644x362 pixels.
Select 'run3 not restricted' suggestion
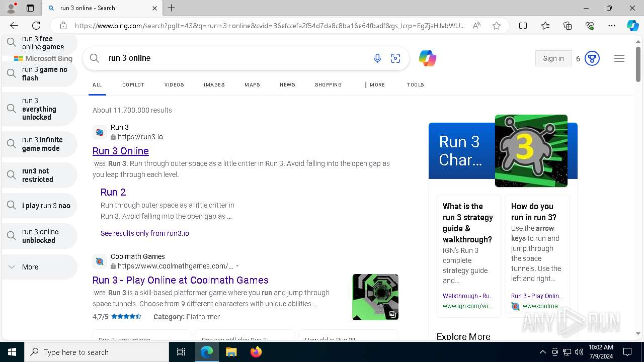(40, 175)
